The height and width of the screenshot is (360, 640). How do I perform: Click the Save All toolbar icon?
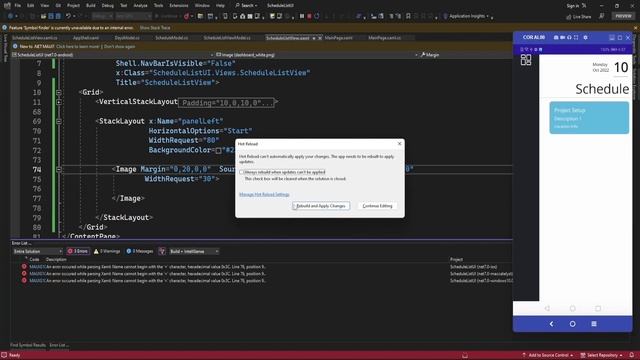pyautogui.click(x=58, y=16)
